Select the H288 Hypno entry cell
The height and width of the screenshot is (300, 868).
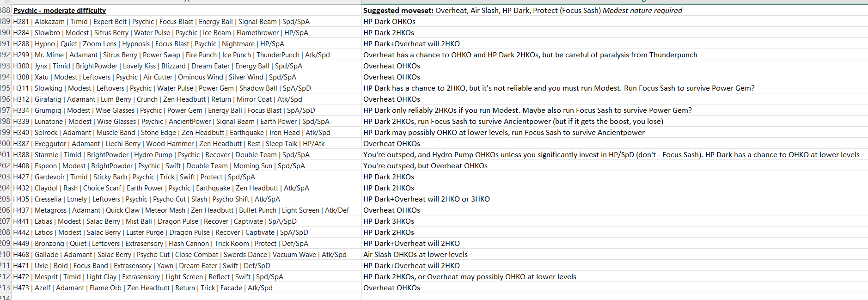point(186,43)
